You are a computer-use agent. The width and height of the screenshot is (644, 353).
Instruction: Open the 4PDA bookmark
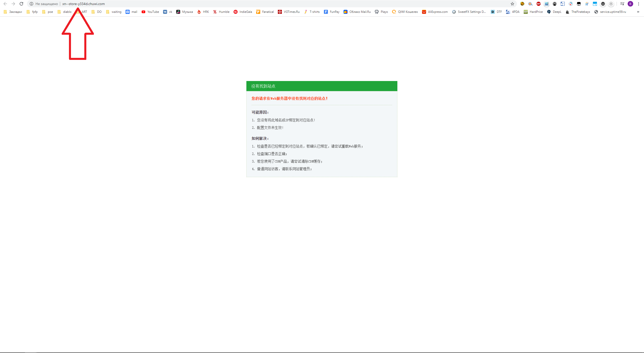click(513, 12)
